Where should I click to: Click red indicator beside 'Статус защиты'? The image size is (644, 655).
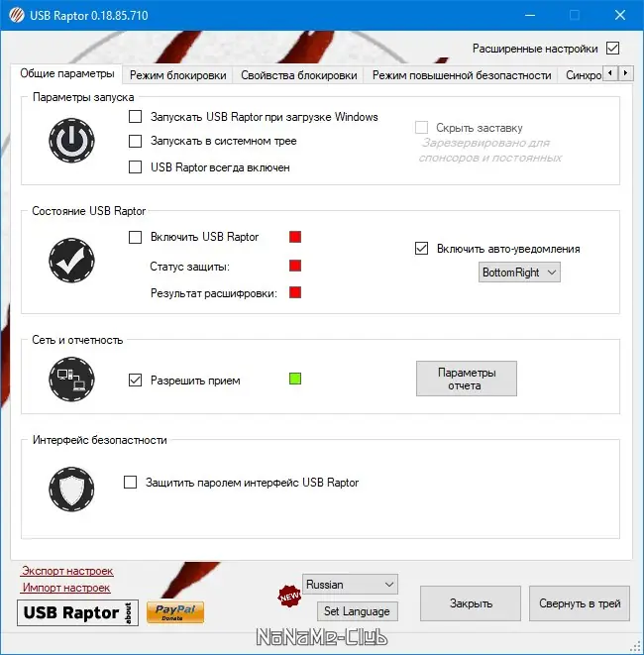295,266
